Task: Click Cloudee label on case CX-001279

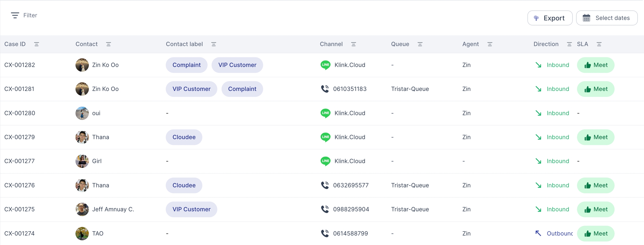Action: [184, 137]
